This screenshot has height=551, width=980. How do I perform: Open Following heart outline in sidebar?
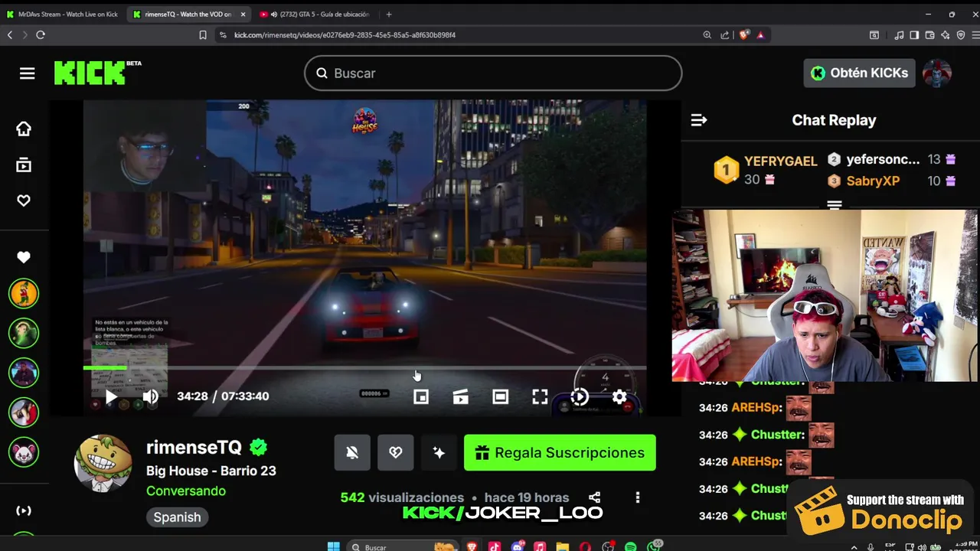24,201
